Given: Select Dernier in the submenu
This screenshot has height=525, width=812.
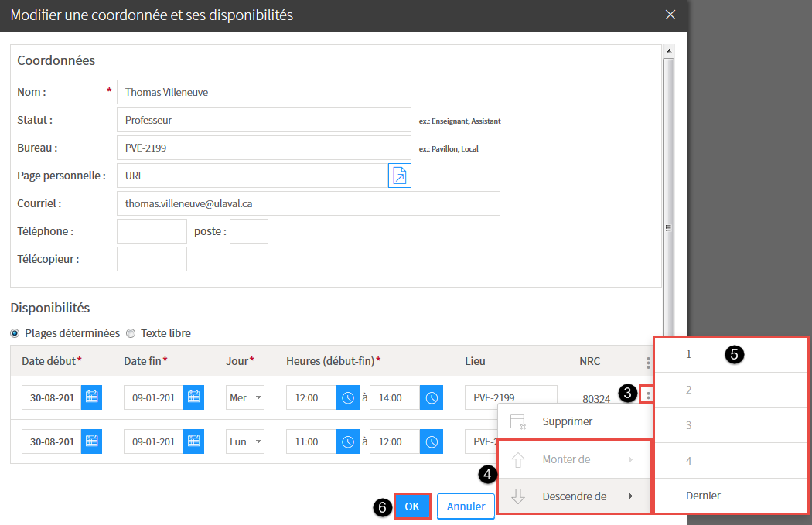Looking at the screenshot, I should 732,496.
